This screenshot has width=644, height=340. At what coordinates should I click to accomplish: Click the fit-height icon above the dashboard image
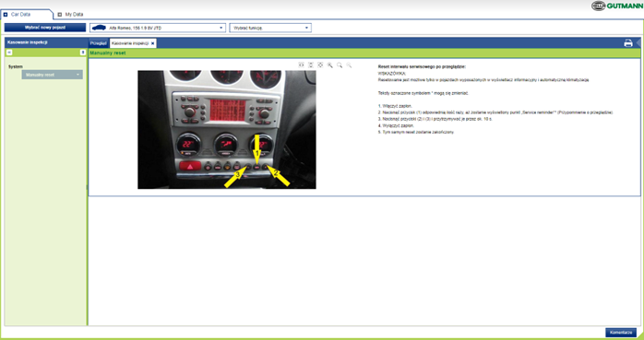[x=311, y=64]
